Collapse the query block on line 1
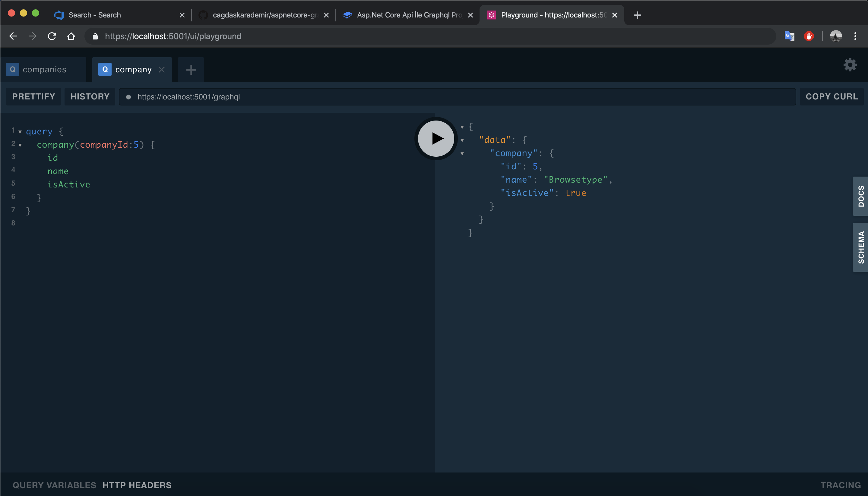The height and width of the screenshot is (496, 868). click(x=20, y=132)
